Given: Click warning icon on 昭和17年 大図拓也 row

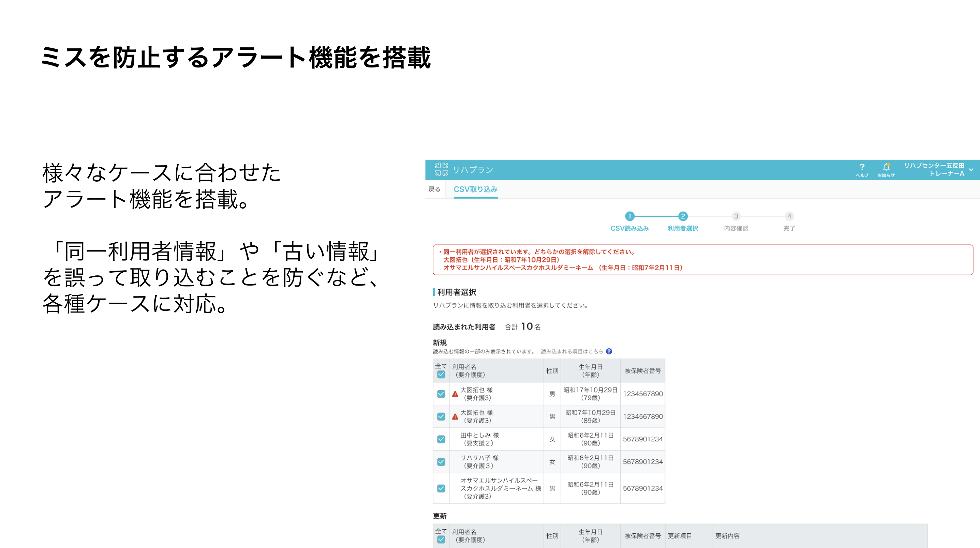Looking at the screenshot, I should point(455,394).
